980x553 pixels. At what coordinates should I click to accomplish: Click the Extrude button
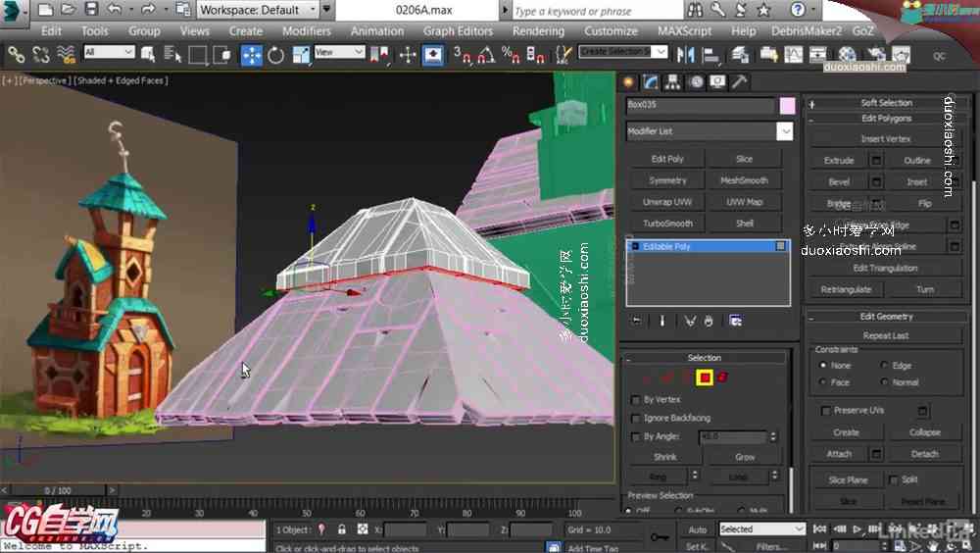[x=839, y=161]
